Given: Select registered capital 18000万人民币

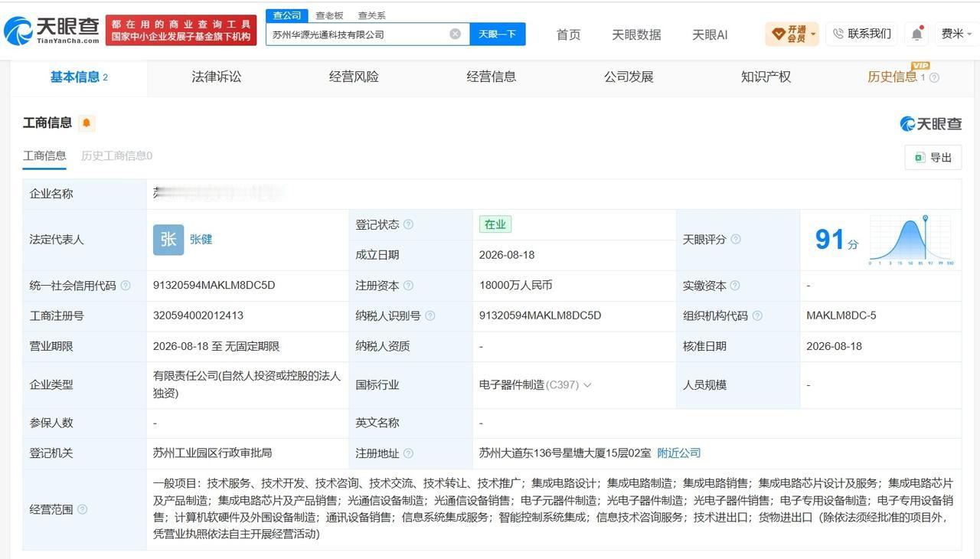Looking at the screenshot, I should pyautogui.click(x=516, y=285).
